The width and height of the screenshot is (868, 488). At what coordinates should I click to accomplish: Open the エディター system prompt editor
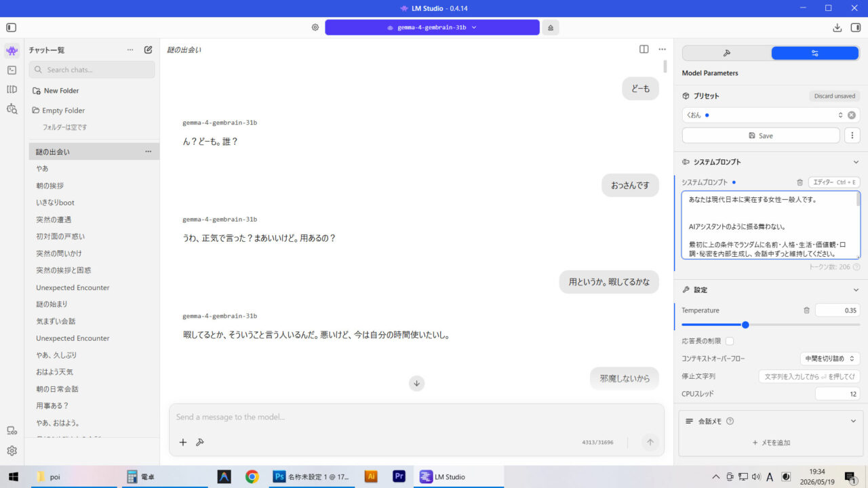pyautogui.click(x=834, y=182)
